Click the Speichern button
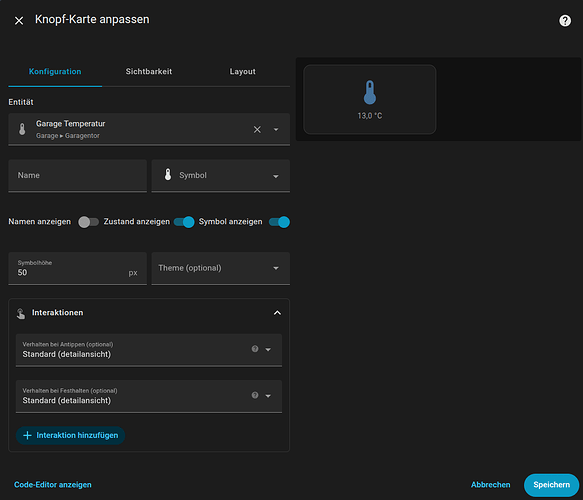This screenshot has width=583, height=500. [x=551, y=485]
